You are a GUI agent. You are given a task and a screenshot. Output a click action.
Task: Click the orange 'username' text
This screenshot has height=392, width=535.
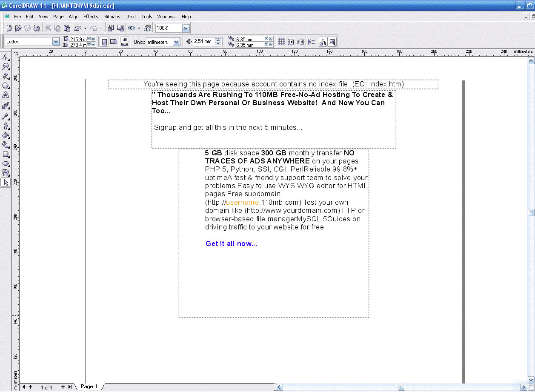click(x=243, y=202)
